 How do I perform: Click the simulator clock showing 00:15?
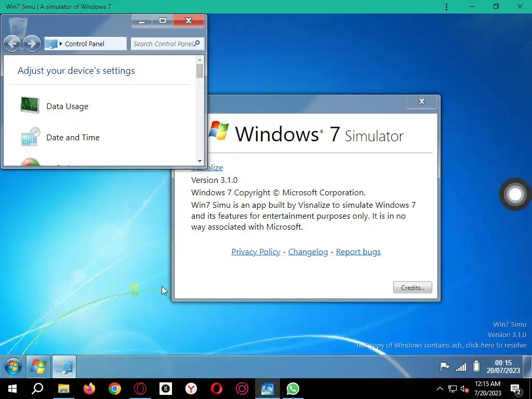pyautogui.click(x=503, y=366)
